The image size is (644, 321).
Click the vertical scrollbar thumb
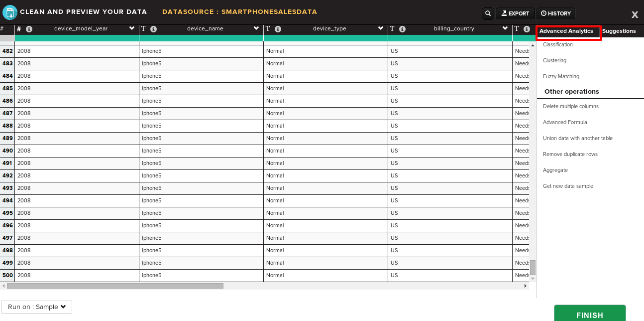[533, 268]
